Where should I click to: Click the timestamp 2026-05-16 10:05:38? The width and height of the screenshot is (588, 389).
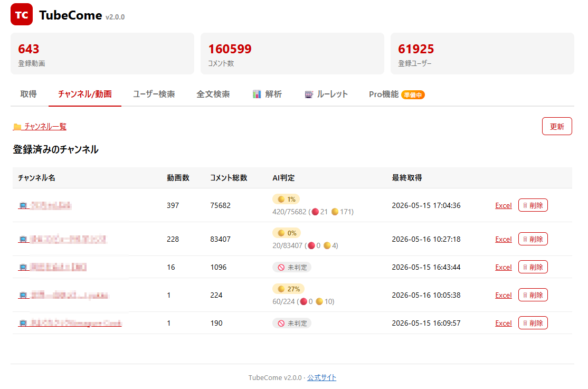426,295
